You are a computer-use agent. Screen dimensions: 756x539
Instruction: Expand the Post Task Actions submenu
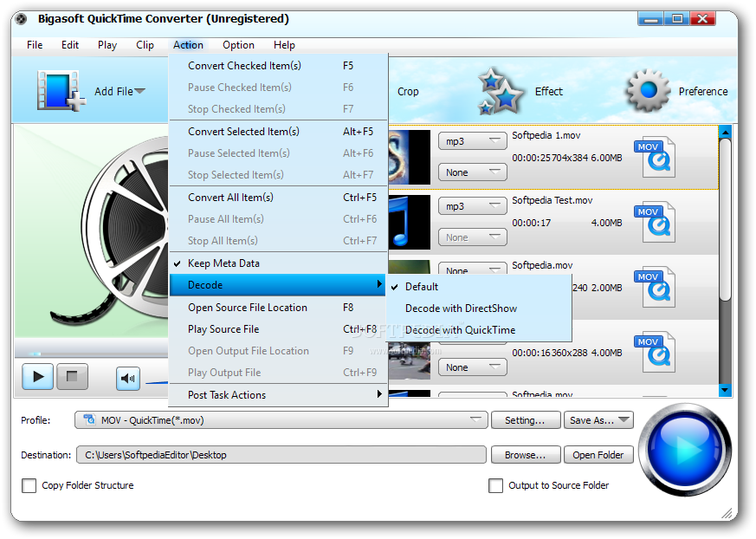[279, 395]
